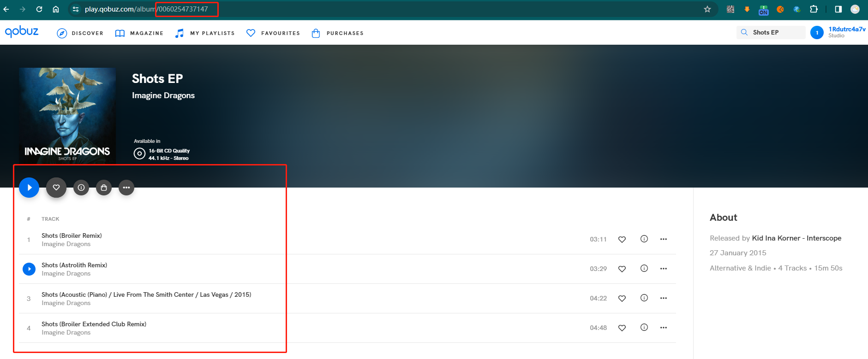Open the Discover section
The width and height of the screenshot is (868, 359).
(x=80, y=33)
